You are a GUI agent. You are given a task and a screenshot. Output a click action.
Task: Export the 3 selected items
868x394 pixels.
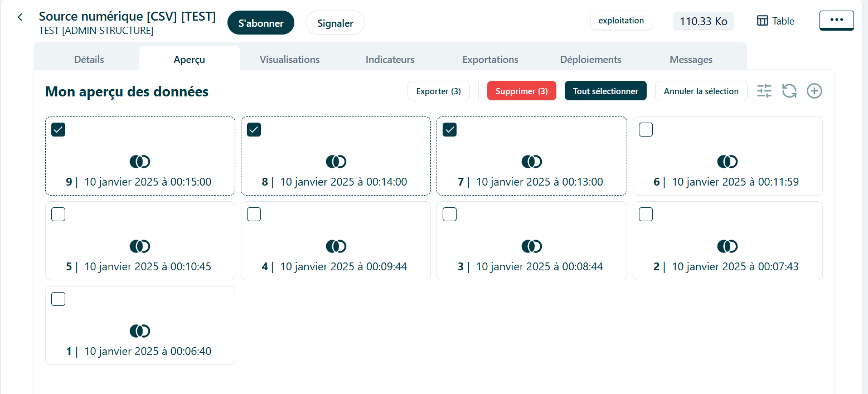click(x=439, y=91)
